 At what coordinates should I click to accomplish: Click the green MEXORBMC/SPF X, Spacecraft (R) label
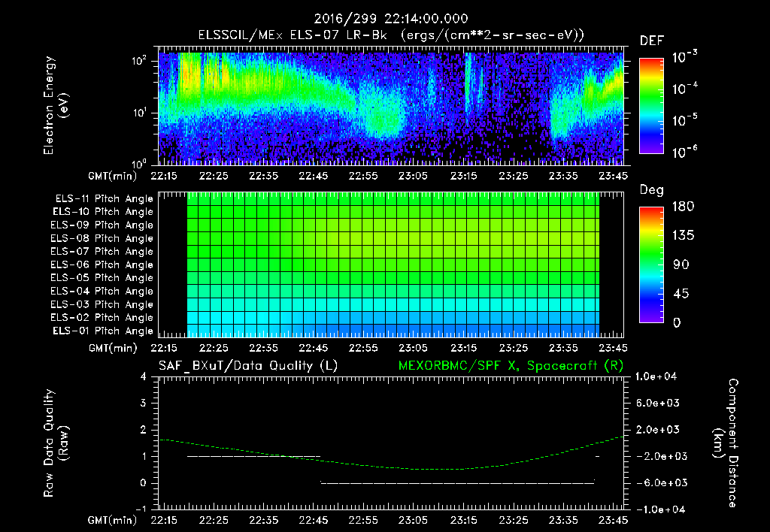pos(511,366)
